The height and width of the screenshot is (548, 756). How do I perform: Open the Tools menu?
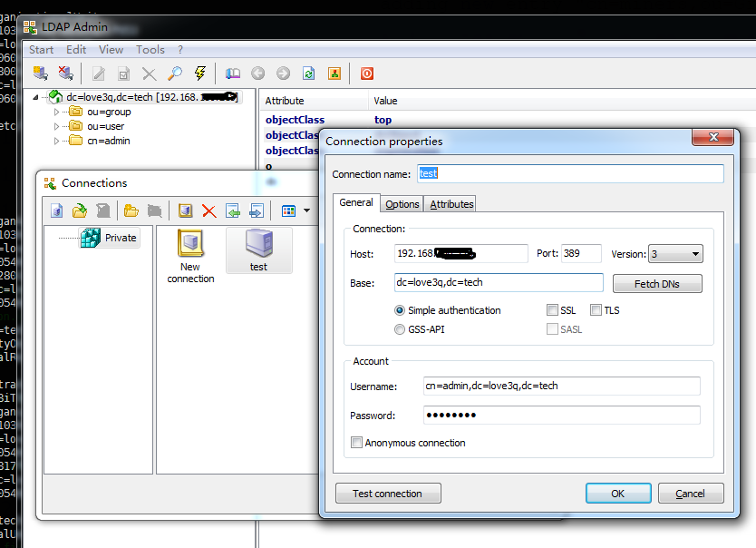[150, 50]
